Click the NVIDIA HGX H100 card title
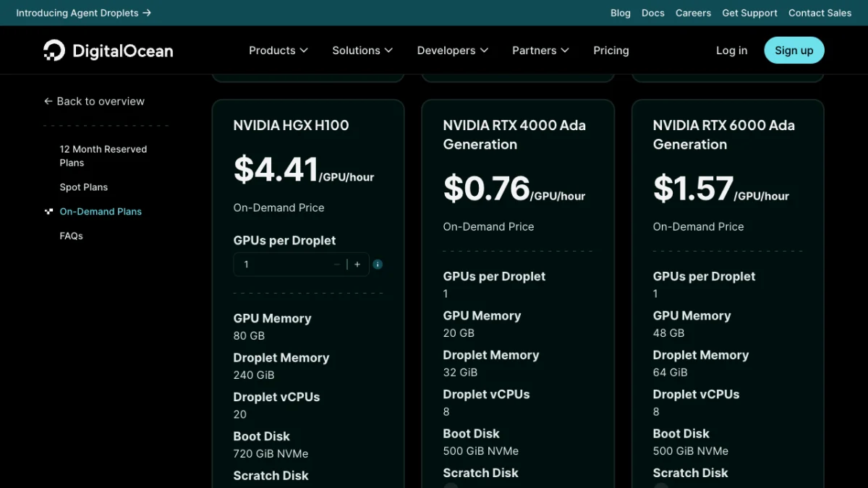 [x=292, y=125]
